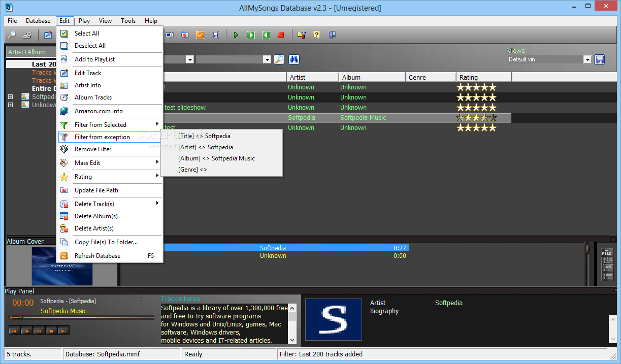
Task: Open the Artist+Album grouping dropdown
Action: pyautogui.click(x=31, y=52)
